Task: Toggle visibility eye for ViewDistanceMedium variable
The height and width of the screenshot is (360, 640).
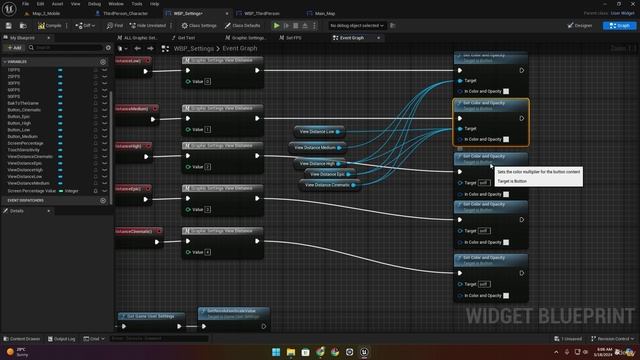Action: (x=105, y=183)
